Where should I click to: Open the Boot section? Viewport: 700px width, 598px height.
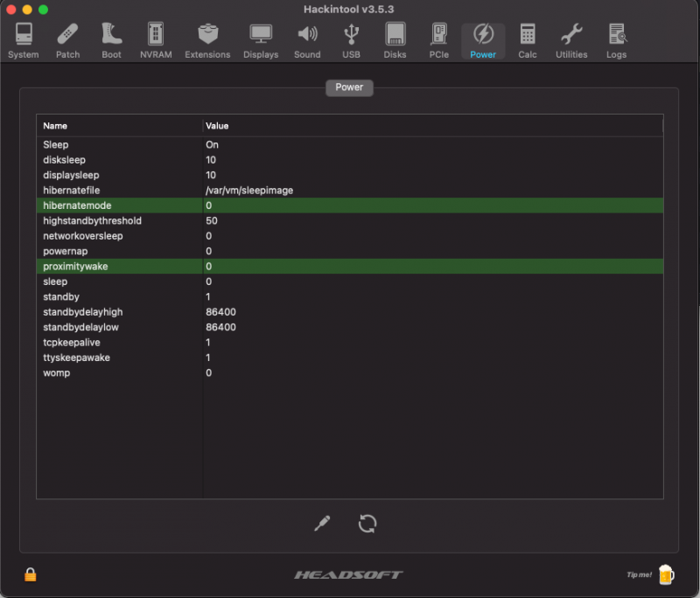[x=111, y=41]
